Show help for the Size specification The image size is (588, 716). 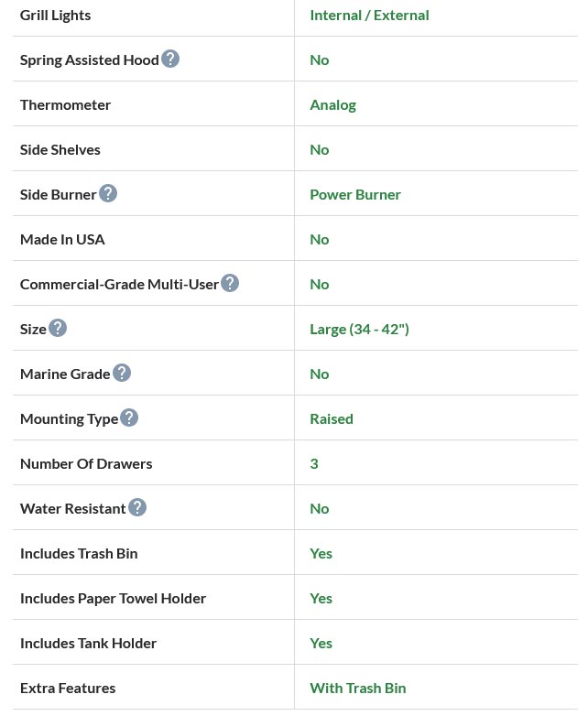[x=58, y=328]
